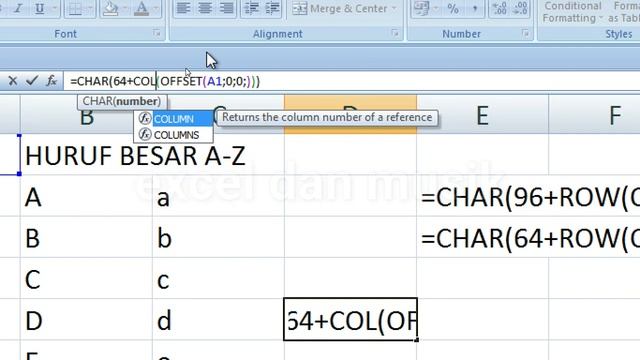The image size is (640, 360).
Task: Align text left
Action: [183, 8]
